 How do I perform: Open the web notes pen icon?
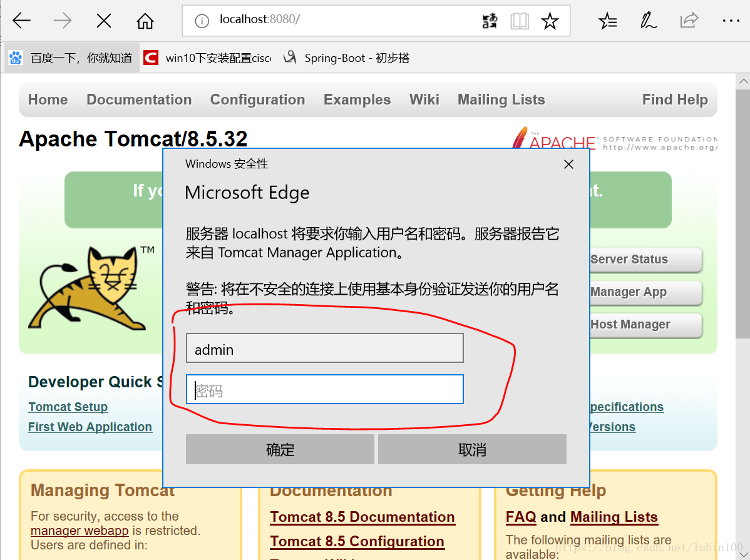click(x=648, y=21)
